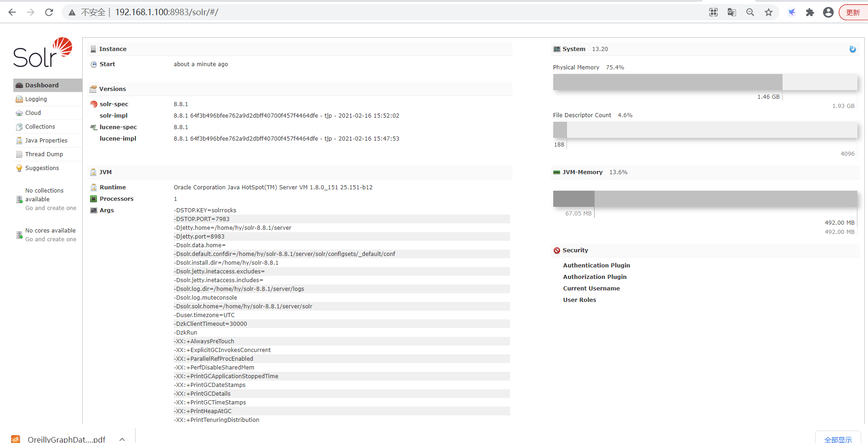The height and width of the screenshot is (443, 868).
Task: Click the lucene-impl version value
Action: point(286,139)
